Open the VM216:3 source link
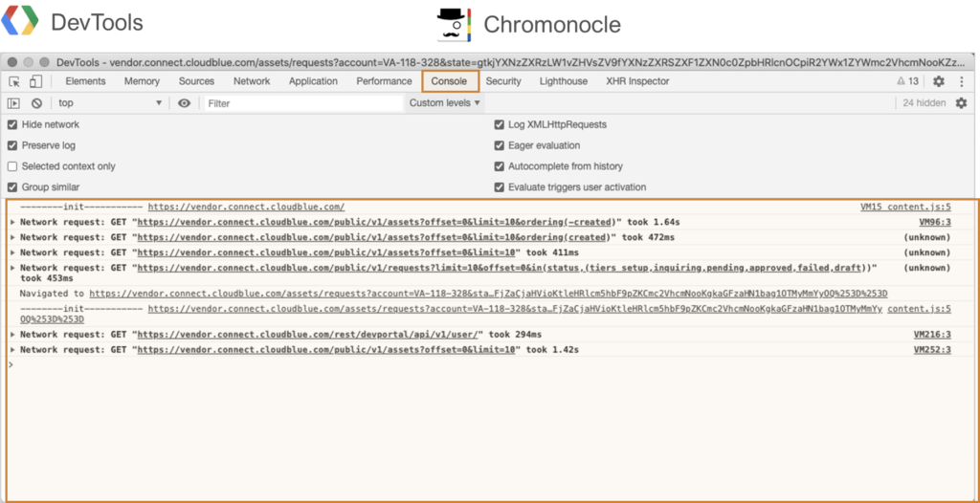The image size is (980, 503). 932,335
